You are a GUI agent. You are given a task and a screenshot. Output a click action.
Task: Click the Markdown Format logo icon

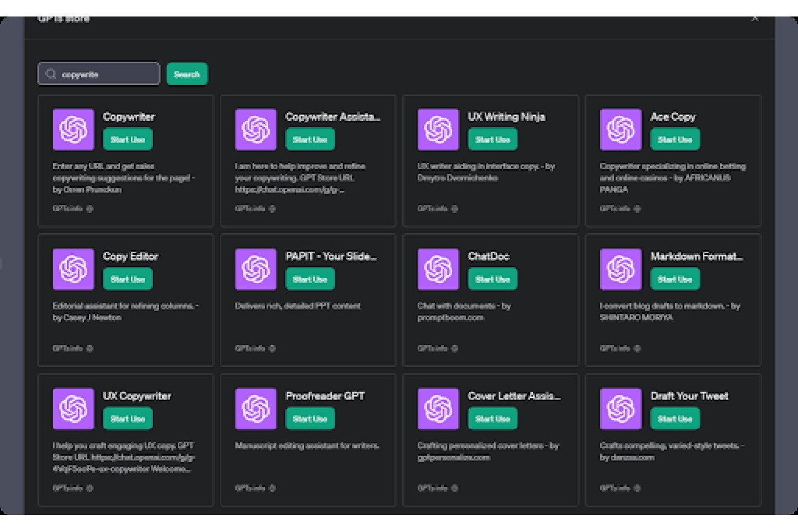tap(621, 269)
